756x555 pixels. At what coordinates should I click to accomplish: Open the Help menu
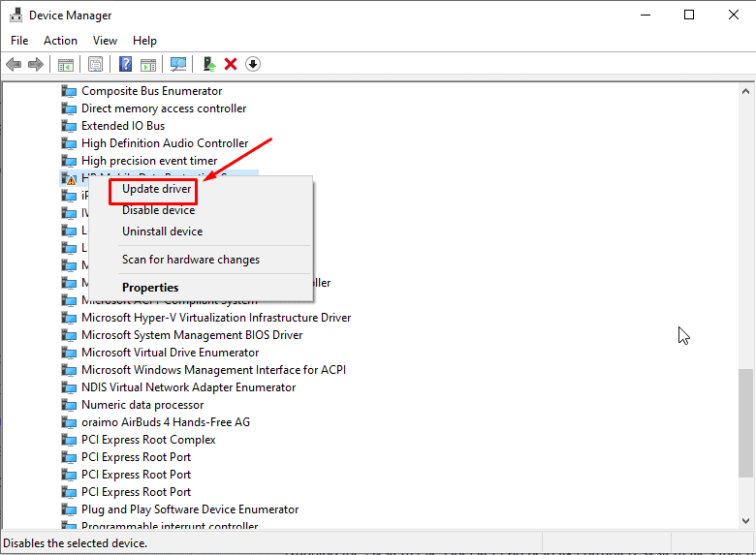[144, 41]
